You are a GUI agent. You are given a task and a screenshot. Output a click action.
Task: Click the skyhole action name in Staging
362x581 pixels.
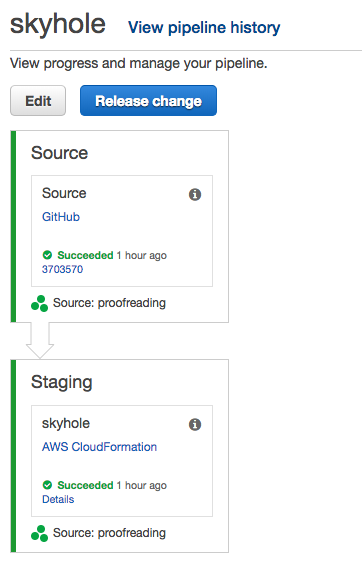66,424
